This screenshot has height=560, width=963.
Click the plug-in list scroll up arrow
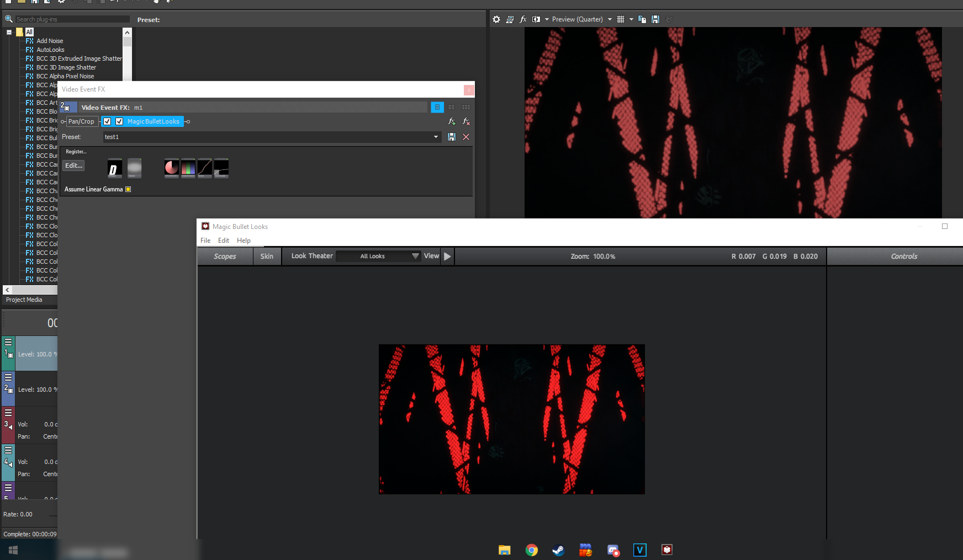128,33
